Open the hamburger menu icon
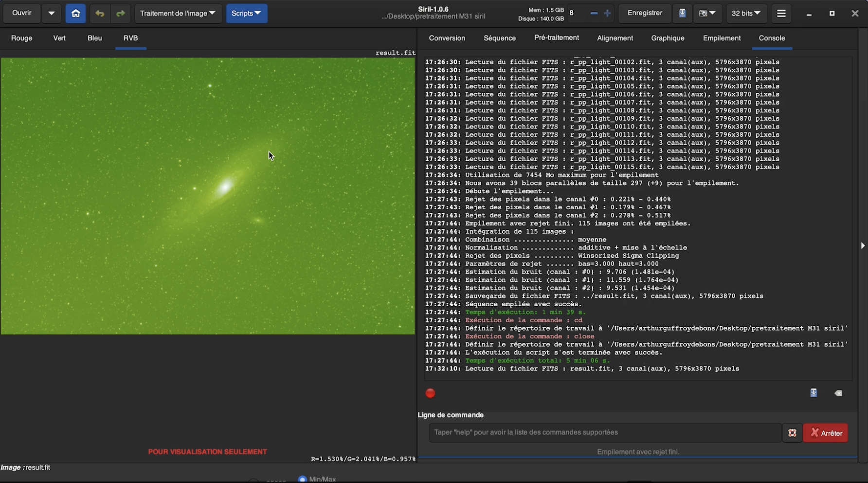 [x=781, y=13]
